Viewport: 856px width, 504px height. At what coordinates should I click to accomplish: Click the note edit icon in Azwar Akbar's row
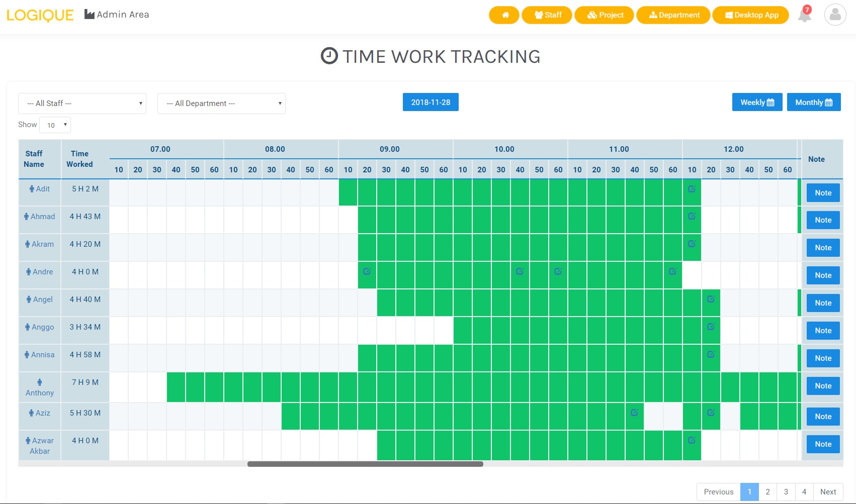[692, 440]
